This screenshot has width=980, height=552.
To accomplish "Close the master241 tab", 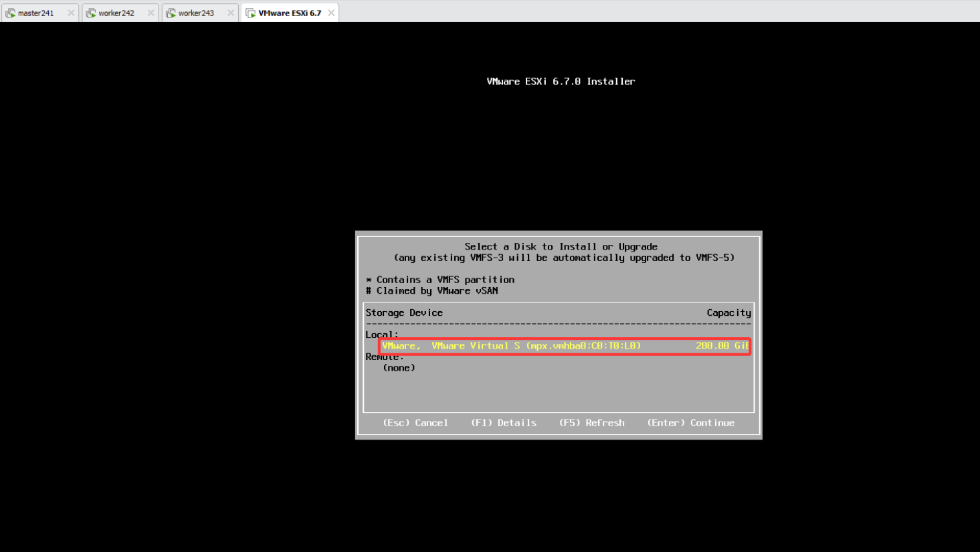I will (x=71, y=13).
